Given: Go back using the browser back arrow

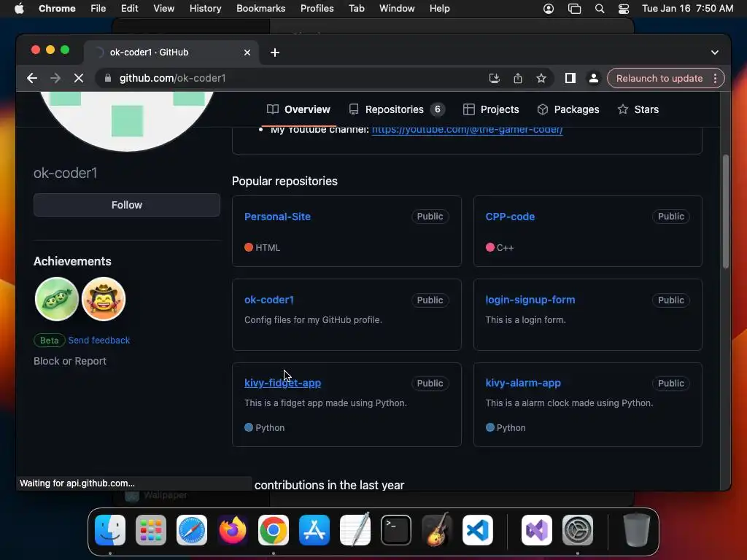Looking at the screenshot, I should click(x=32, y=78).
